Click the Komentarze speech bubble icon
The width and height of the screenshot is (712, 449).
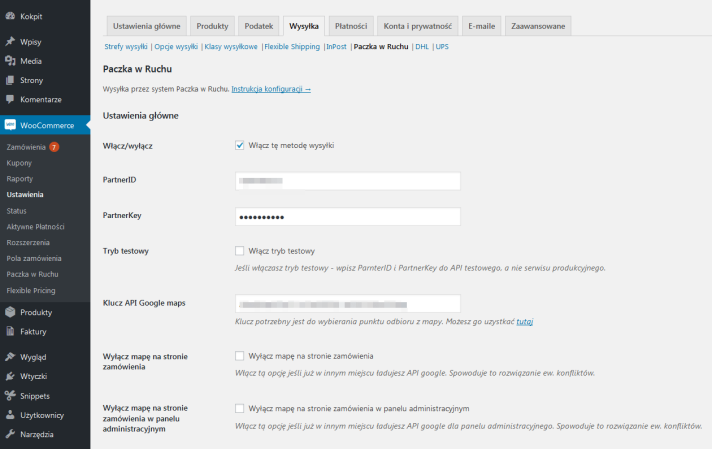point(10,99)
